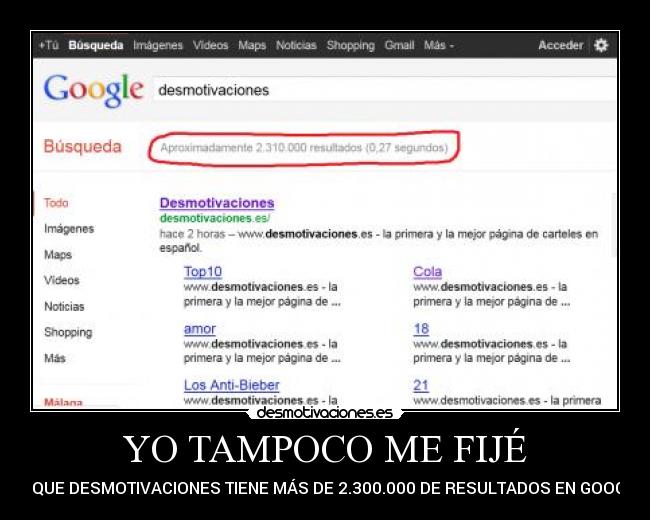Open Gmail from the top bar

coord(399,45)
